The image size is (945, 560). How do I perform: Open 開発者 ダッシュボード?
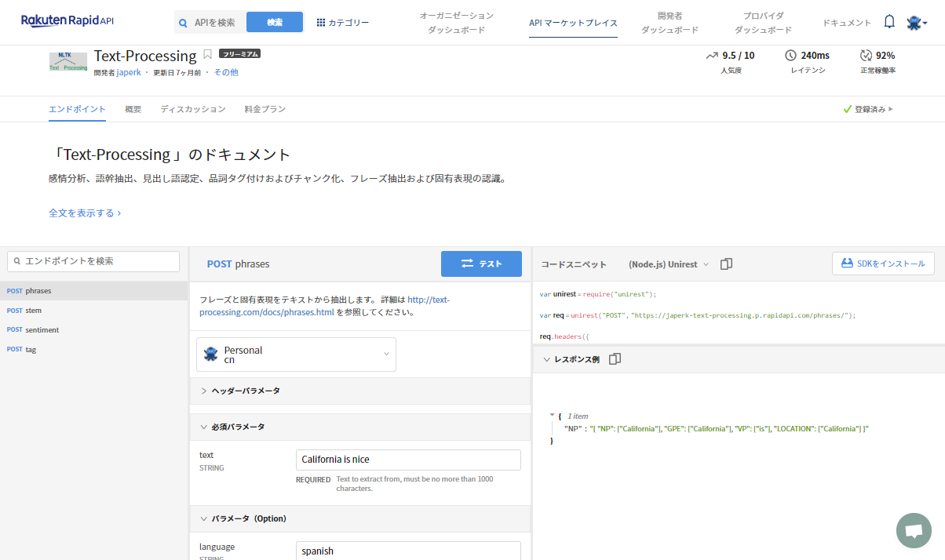tap(670, 23)
